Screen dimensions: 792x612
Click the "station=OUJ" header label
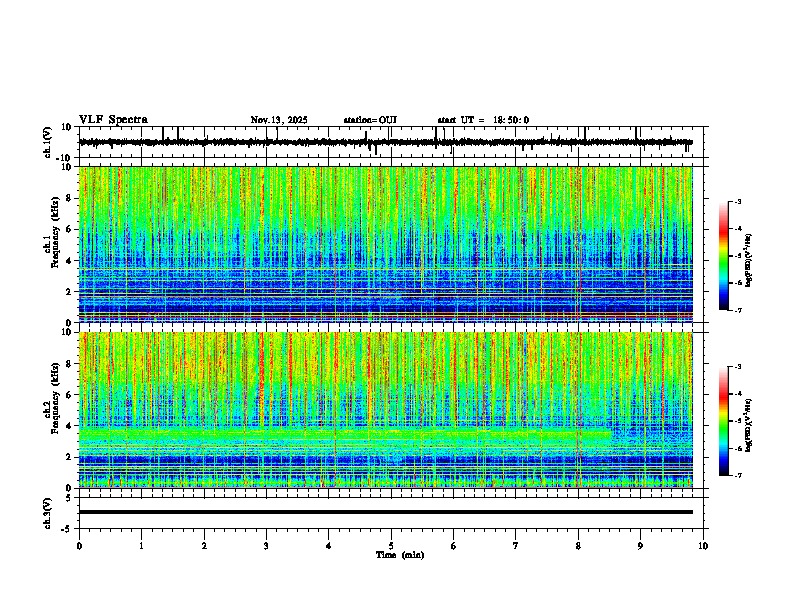coord(370,120)
